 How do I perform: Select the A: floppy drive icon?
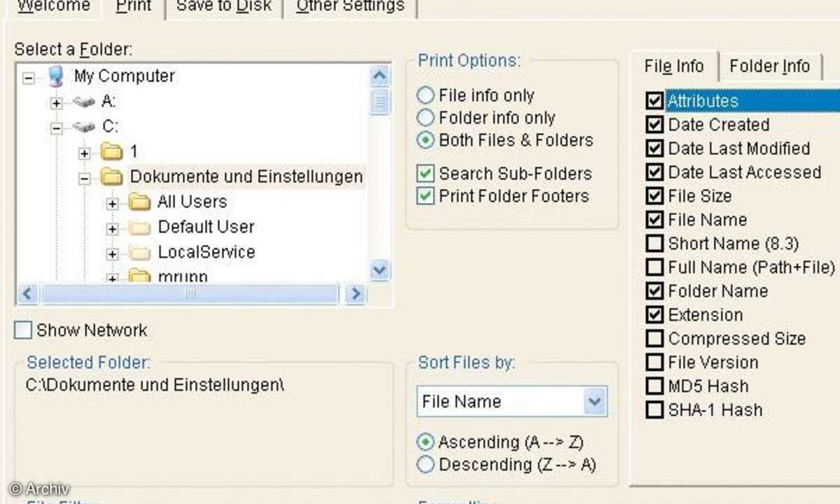tap(83, 103)
